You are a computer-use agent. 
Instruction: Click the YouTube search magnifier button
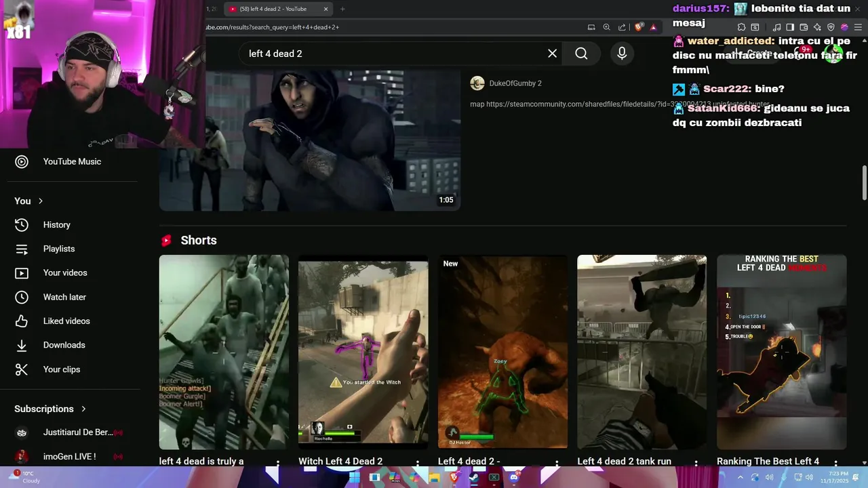point(581,54)
